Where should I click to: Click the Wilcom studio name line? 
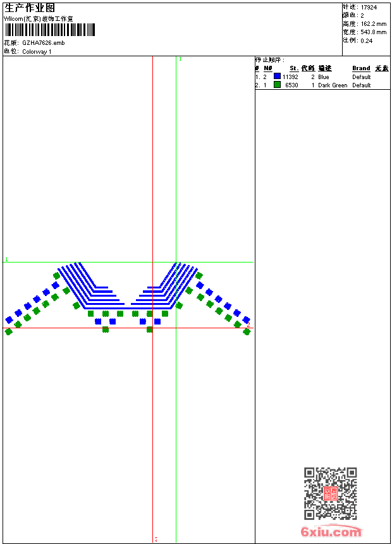[39, 19]
